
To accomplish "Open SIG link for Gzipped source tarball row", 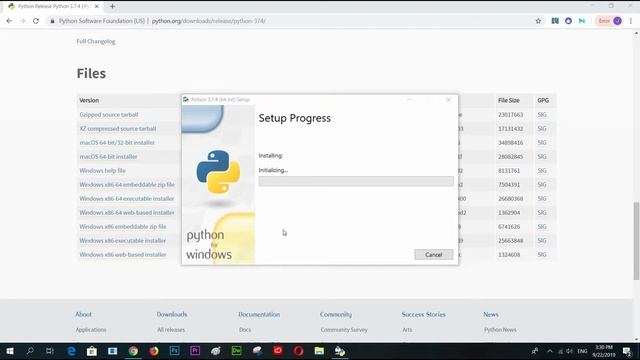I will (x=542, y=115).
